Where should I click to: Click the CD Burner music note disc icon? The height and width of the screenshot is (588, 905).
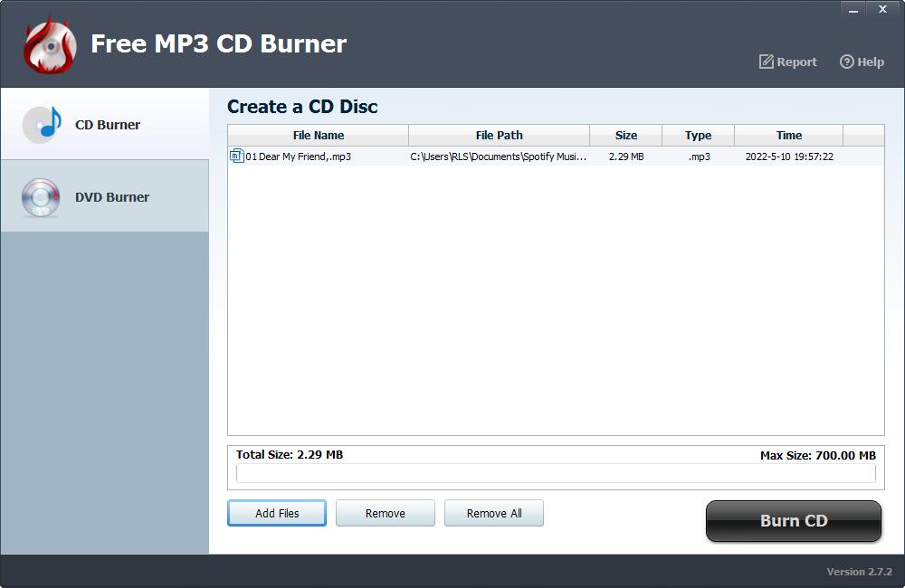(42, 125)
